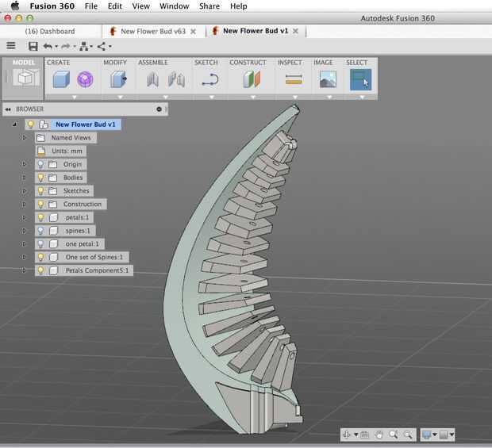
Task: Open the Apple menu
Action: [15, 6]
